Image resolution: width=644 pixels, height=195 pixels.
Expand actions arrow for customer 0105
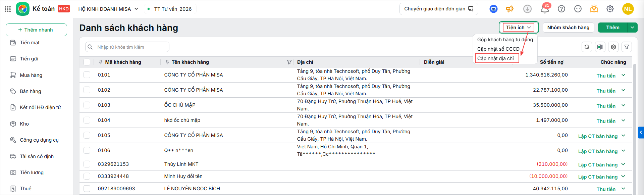pyautogui.click(x=623, y=136)
